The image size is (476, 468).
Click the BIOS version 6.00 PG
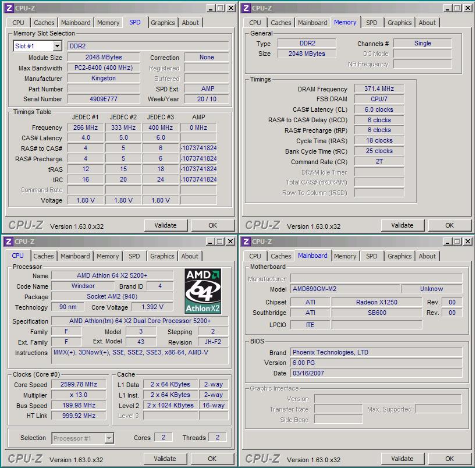pos(376,363)
